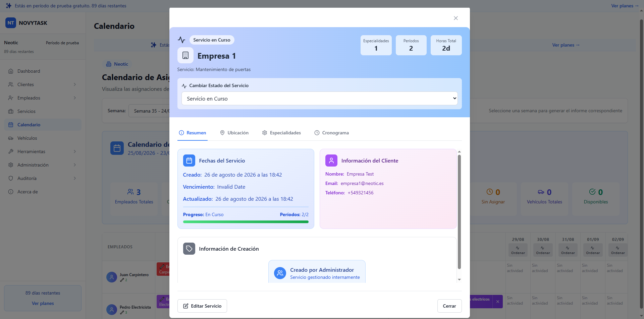
Task: Click Pedro Electricista's avatar icon
Action: coord(112,310)
